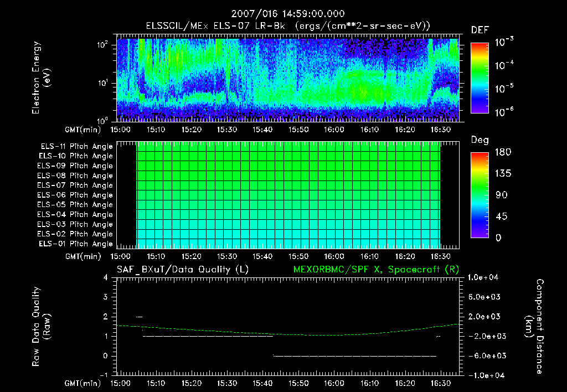This screenshot has width=567, height=392.
Task: Click the 15:30 tick under pitch angle panel
Action: point(227,257)
